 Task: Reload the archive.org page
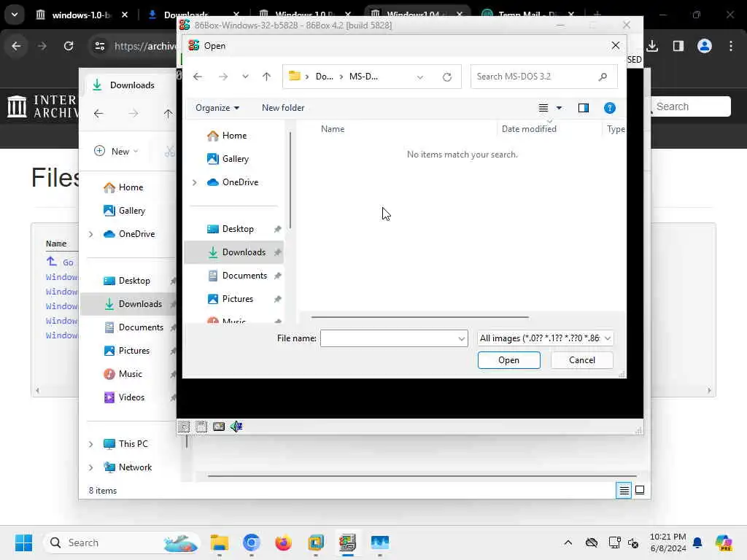(69, 46)
